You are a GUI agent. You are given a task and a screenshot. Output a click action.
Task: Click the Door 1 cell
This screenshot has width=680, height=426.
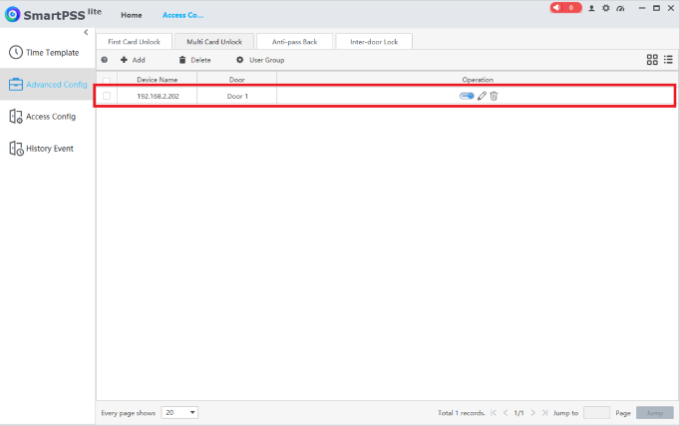tap(237, 96)
